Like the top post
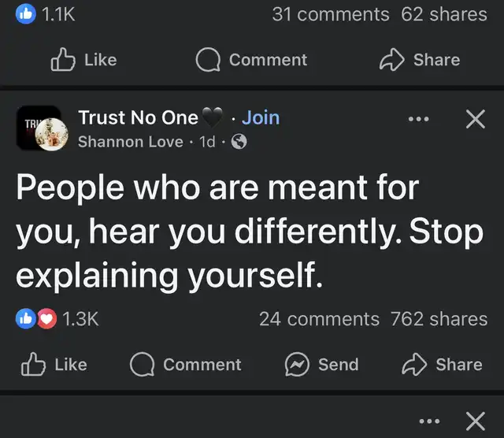The width and height of the screenshot is (504, 438). (x=83, y=60)
